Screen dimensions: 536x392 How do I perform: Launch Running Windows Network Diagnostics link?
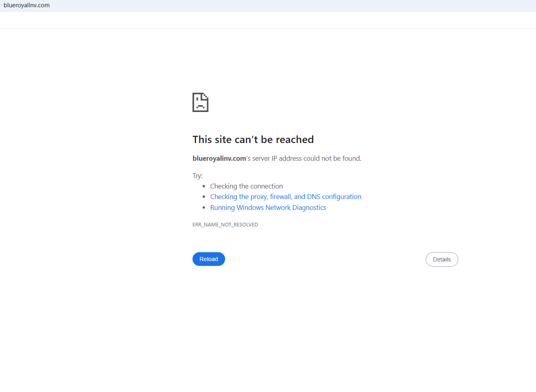(268, 207)
